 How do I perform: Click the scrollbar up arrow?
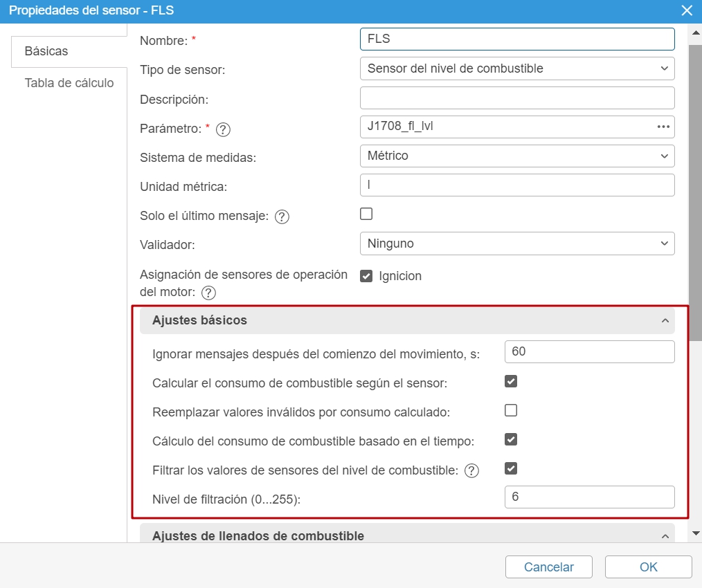(696, 33)
